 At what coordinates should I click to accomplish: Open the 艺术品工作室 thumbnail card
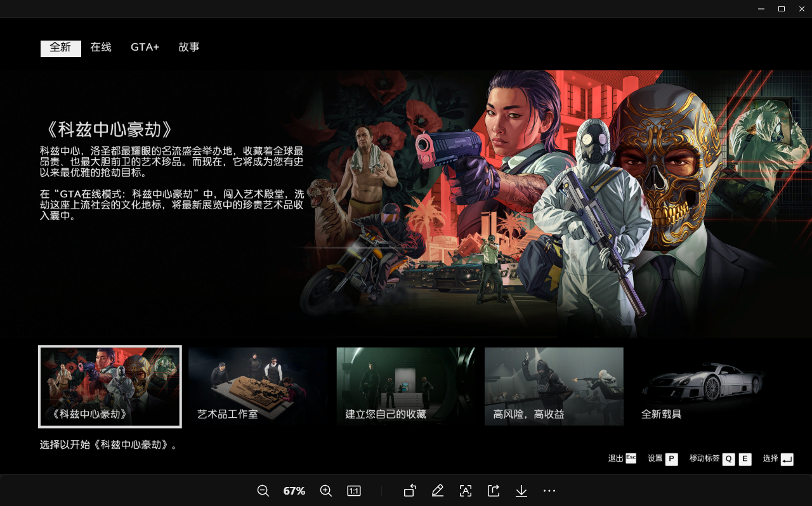tap(258, 387)
